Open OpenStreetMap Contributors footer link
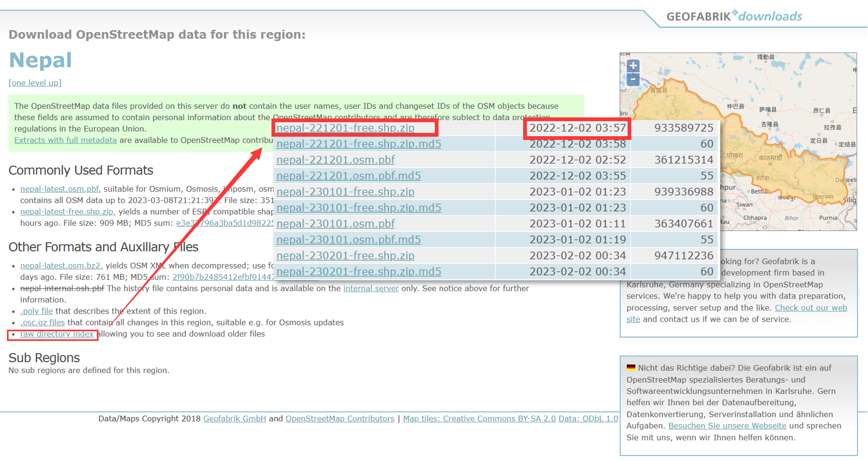868x461 pixels. (340, 419)
